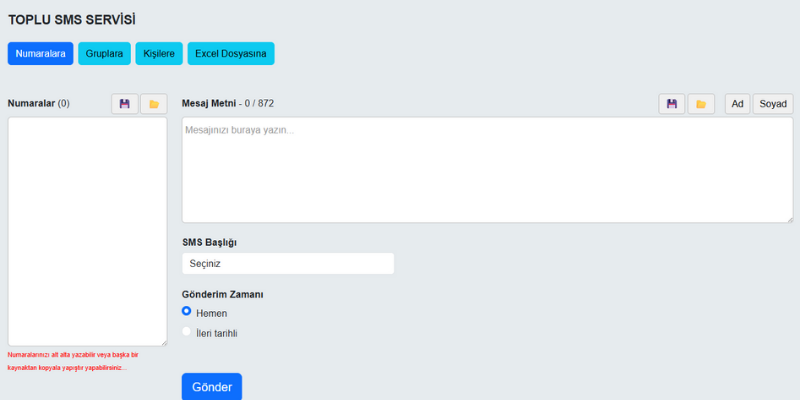Insert the Soyad placeholder into the message
800x400 pixels.
click(772, 104)
